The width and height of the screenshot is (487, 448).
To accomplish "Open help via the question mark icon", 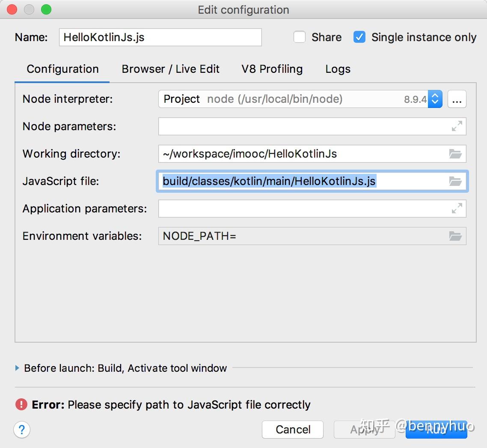I will coord(22,430).
